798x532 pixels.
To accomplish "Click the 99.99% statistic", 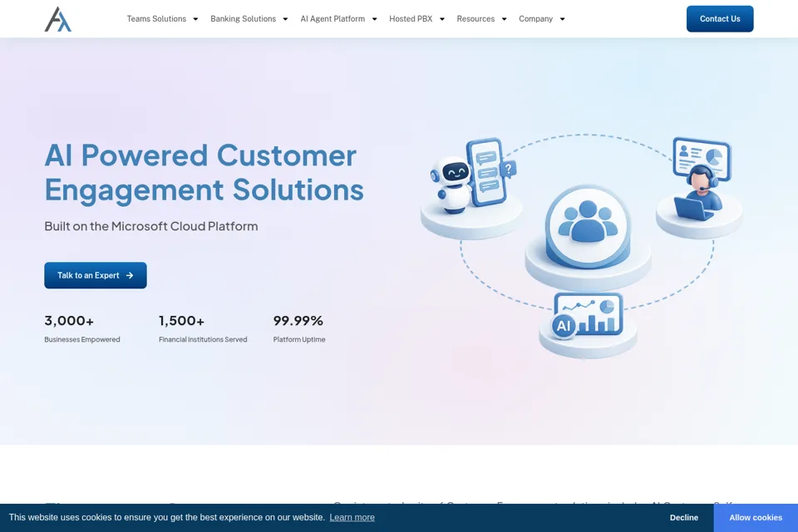I will (298, 321).
